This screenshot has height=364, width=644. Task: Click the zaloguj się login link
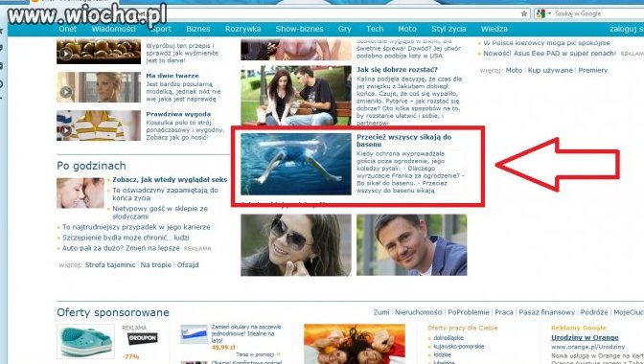coord(627,29)
